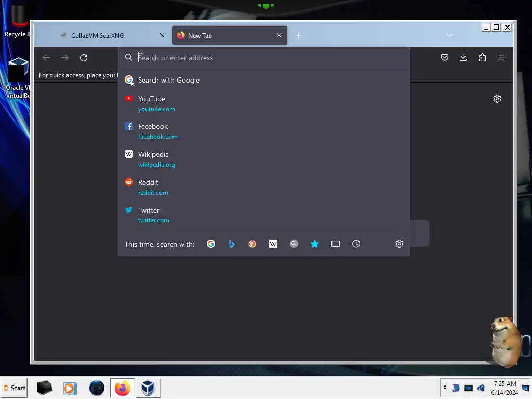Screen dimensions: 532x399
Task: Select the Facebook suggestion row
Action: pos(264,131)
